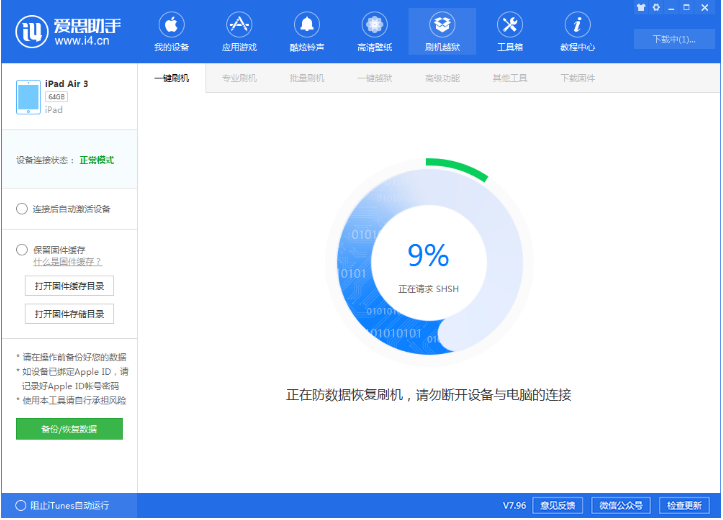Open 高清壁纸 wallpapers icon
The image size is (723, 520).
click(374, 32)
